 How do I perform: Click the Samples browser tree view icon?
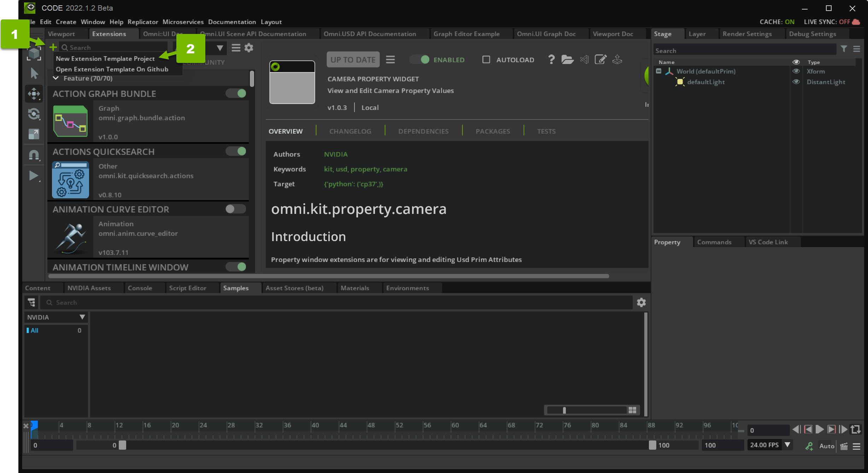(31, 303)
